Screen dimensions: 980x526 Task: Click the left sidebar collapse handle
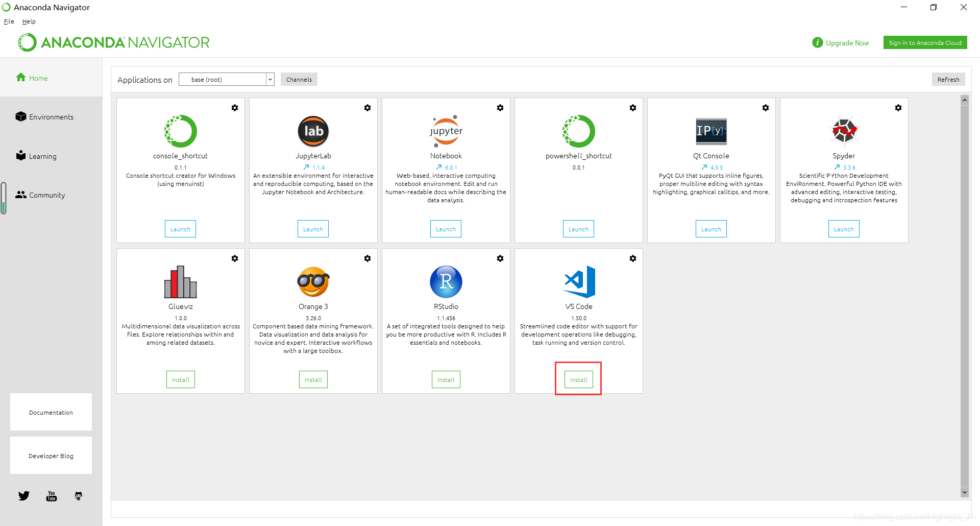(4, 198)
